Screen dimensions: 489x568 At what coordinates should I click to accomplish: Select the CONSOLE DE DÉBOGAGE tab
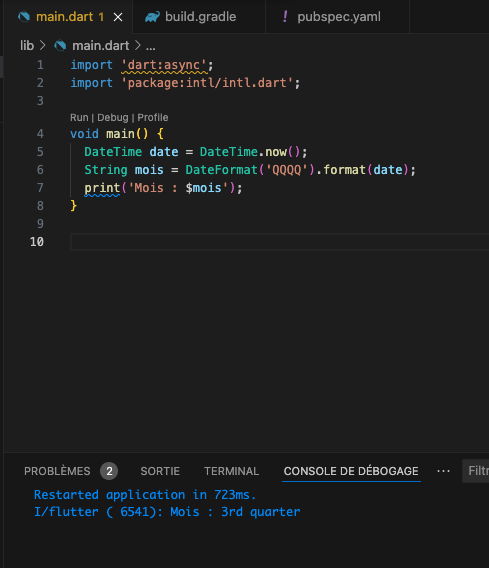(x=351, y=471)
